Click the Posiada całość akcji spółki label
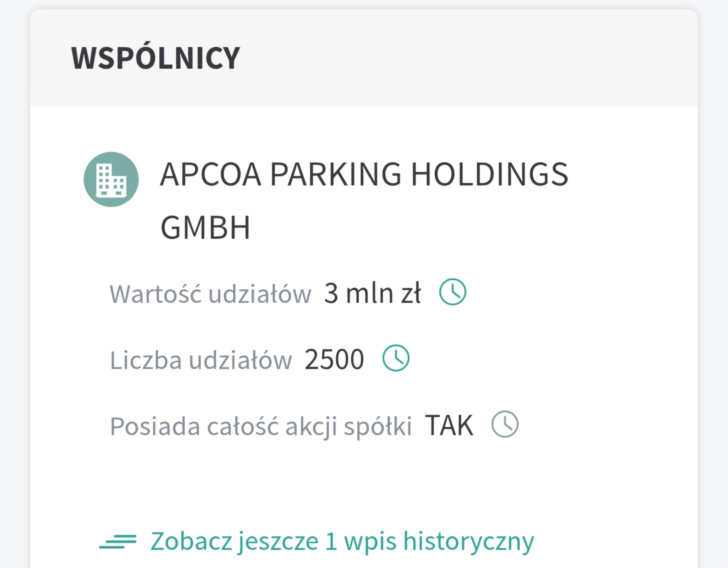728x568 pixels. (x=261, y=426)
